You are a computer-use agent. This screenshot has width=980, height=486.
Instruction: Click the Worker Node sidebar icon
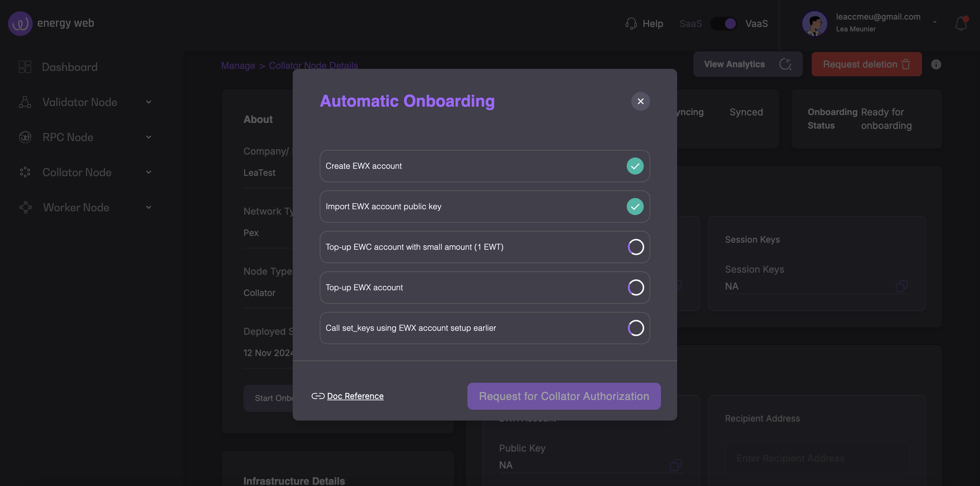26,207
